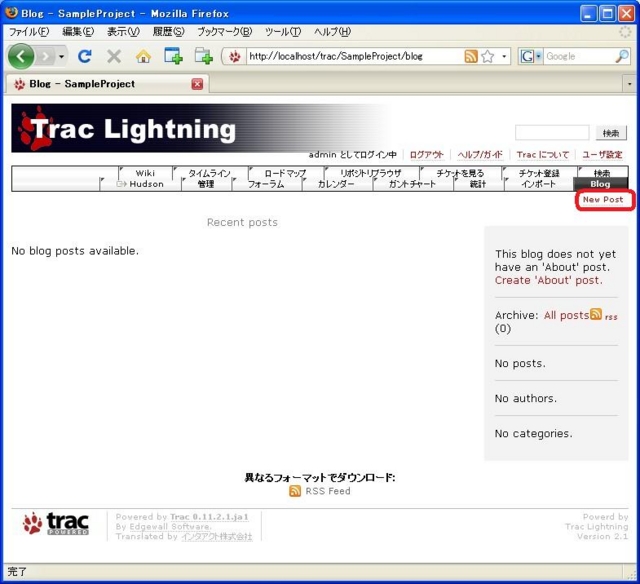
Task: Click the Google search box field
Action: tap(579, 56)
